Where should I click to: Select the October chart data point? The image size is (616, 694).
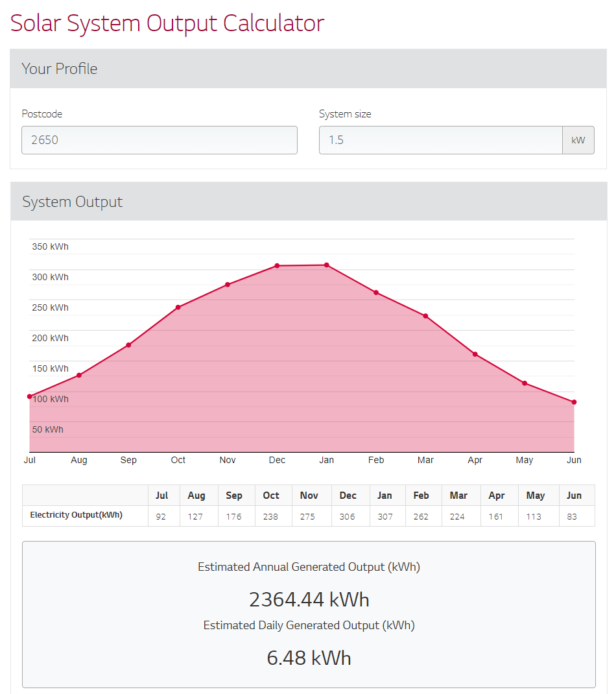pos(178,307)
